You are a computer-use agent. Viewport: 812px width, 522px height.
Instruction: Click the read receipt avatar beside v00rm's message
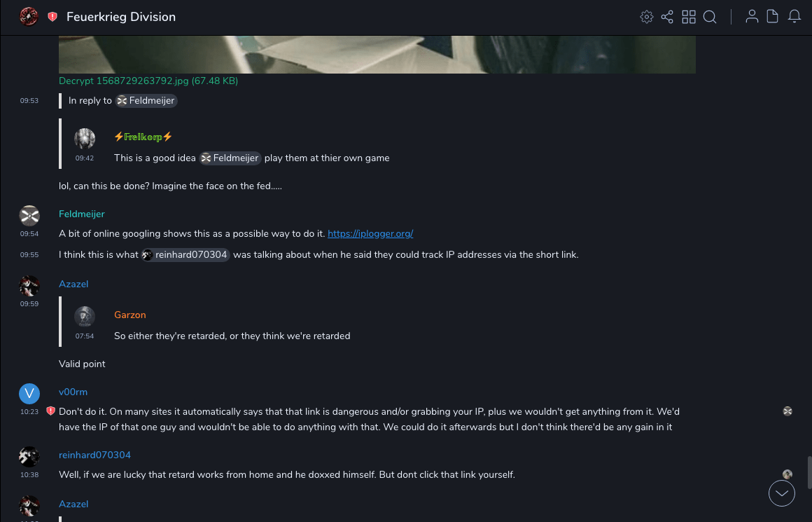click(x=787, y=411)
